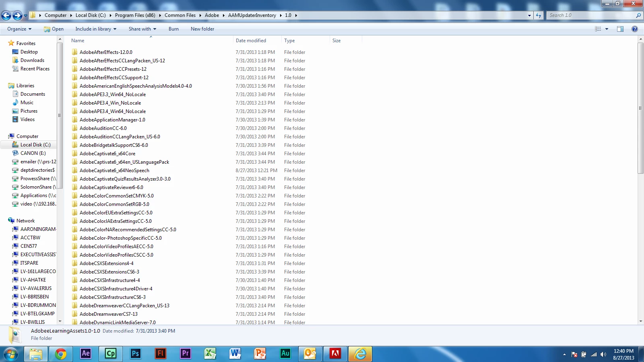Click the refresh button beside address bar
The height and width of the screenshot is (362, 644).
click(539, 15)
